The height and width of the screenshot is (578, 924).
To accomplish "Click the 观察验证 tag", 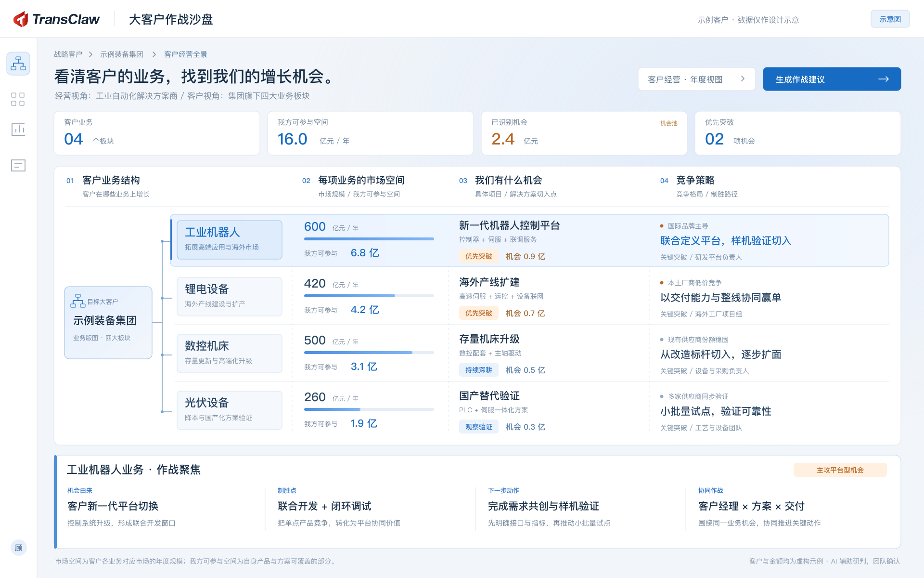I will click(x=478, y=427).
